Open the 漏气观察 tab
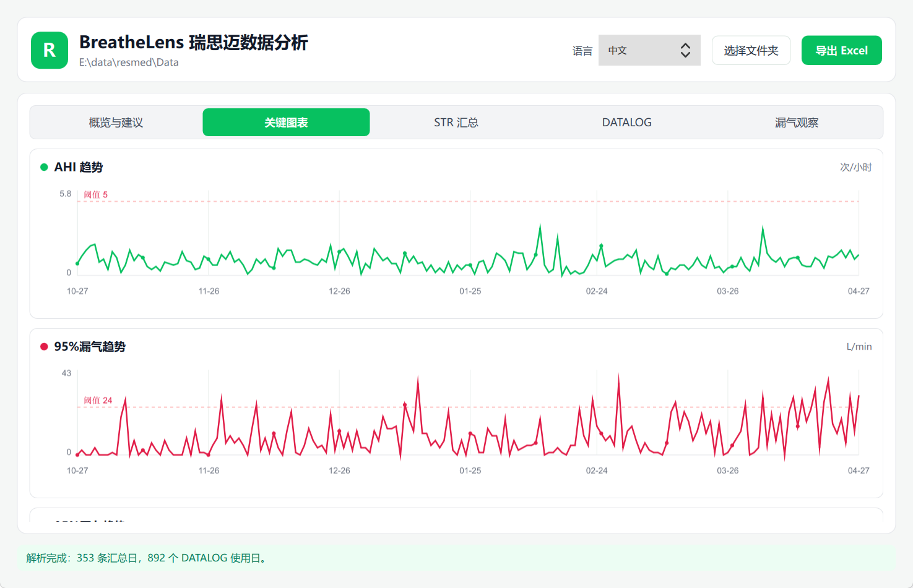 coord(797,122)
